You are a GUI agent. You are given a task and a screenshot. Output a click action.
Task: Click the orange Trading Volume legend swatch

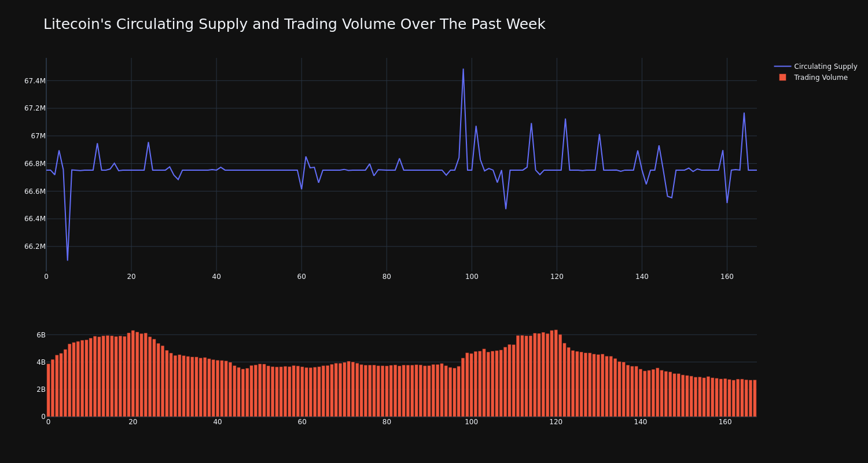(x=782, y=78)
